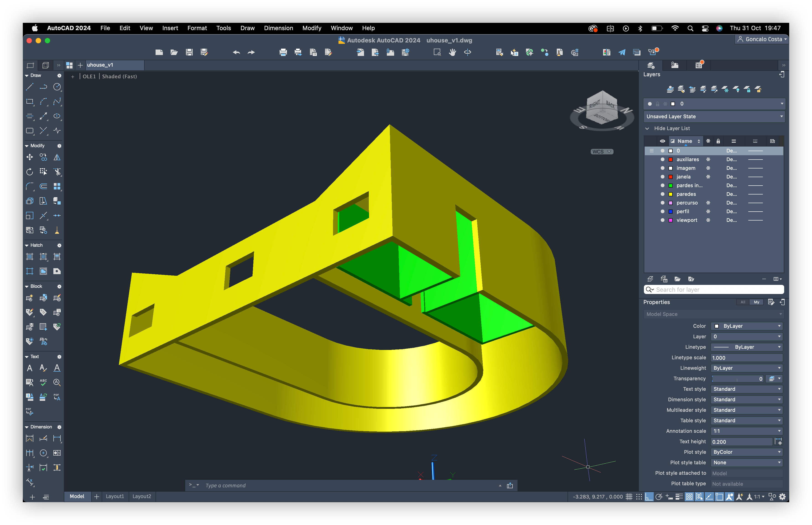Toggle freeze state of the percurso layer
Viewport: 812px width, 525px height.
708,203
